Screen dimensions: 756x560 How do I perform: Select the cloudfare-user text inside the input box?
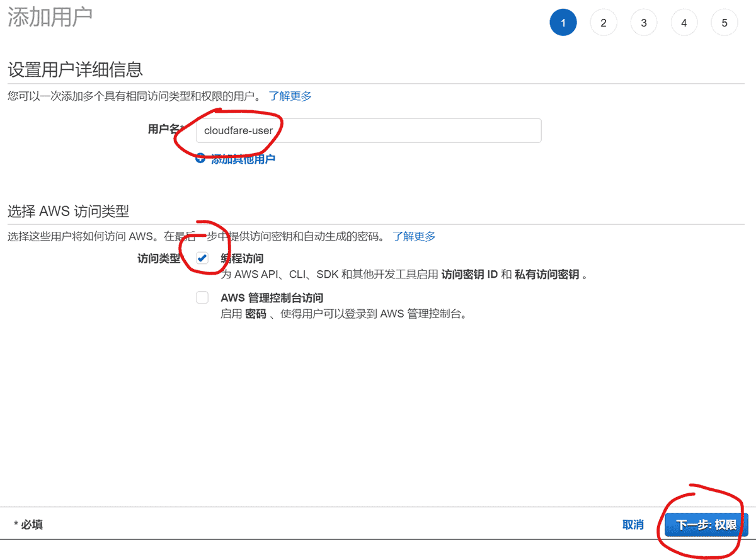pyautogui.click(x=239, y=130)
